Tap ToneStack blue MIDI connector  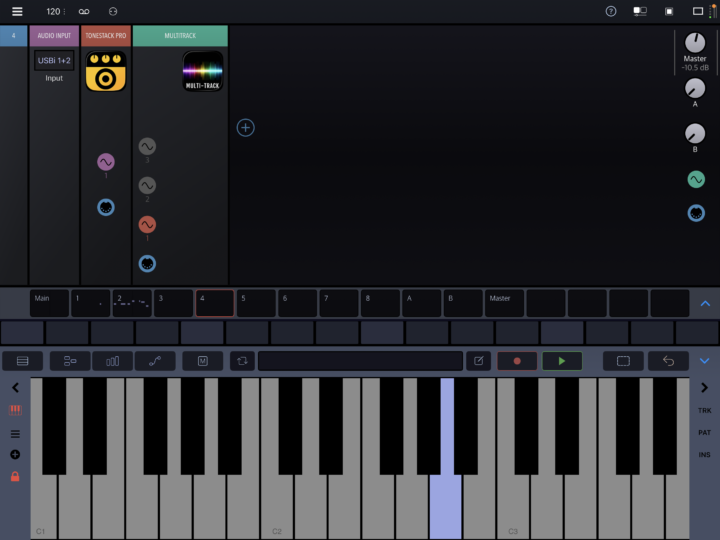coord(106,208)
